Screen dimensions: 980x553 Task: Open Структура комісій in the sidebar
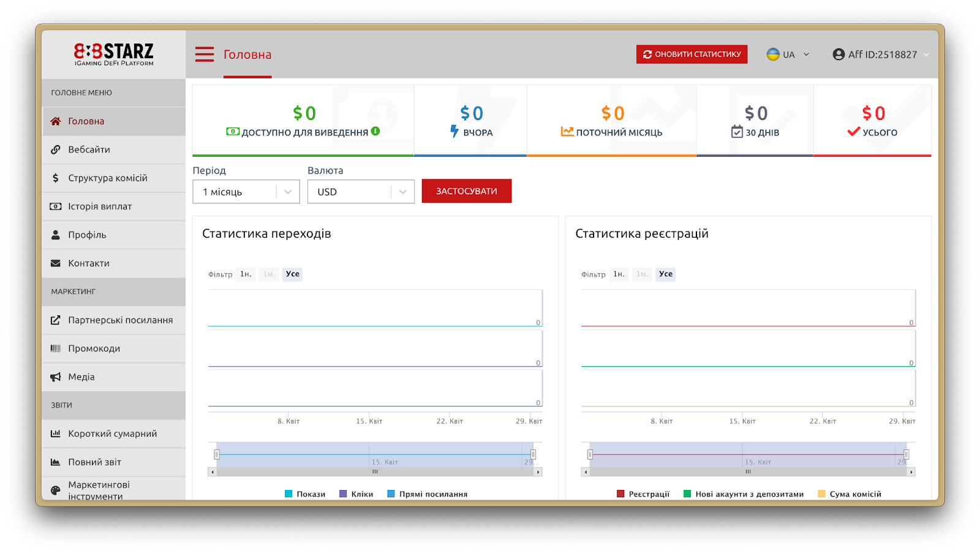pyautogui.click(x=114, y=178)
